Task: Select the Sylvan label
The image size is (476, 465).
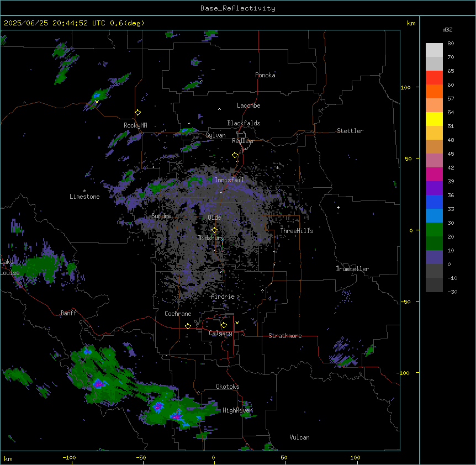Action: (x=215, y=135)
